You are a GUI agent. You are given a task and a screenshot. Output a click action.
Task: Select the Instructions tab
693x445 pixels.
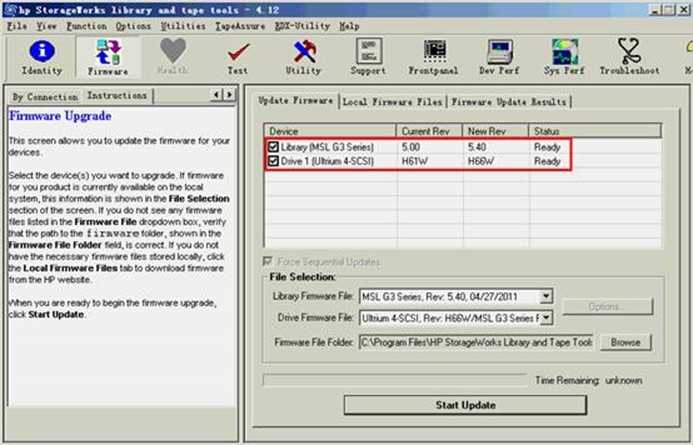[117, 95]
